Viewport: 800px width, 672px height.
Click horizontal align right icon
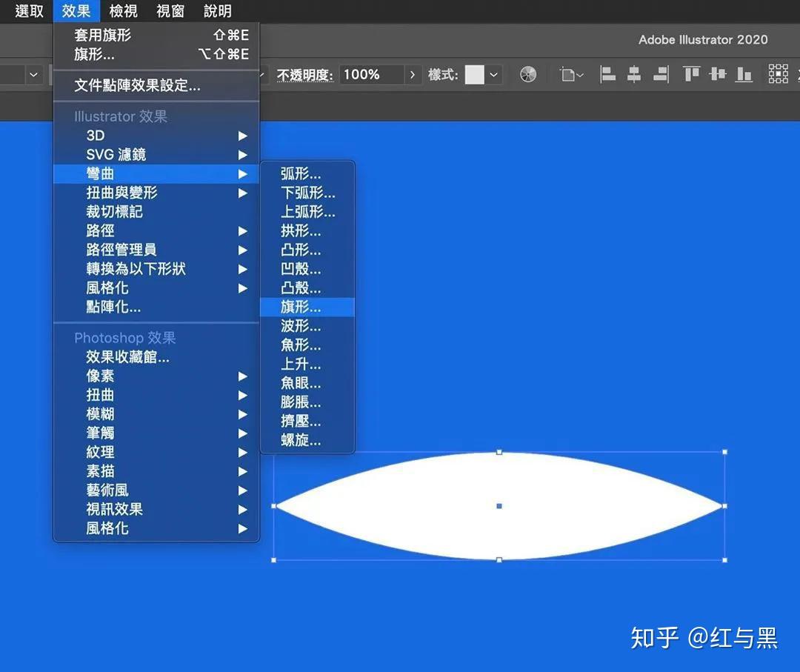(661, 75)
